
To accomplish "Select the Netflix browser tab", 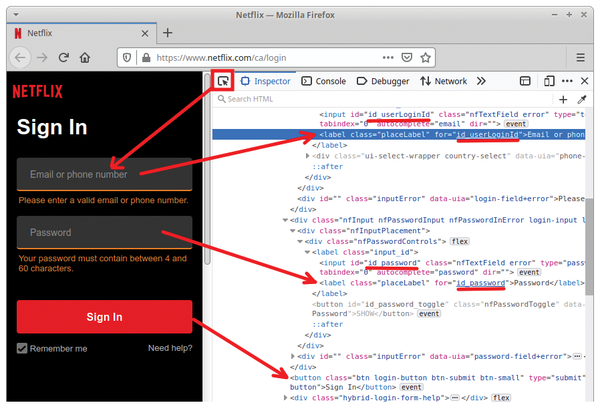I will 82,34.
